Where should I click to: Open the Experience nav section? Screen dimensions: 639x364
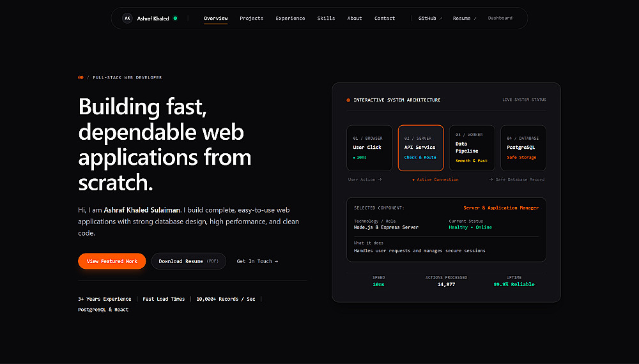point(290,19)
